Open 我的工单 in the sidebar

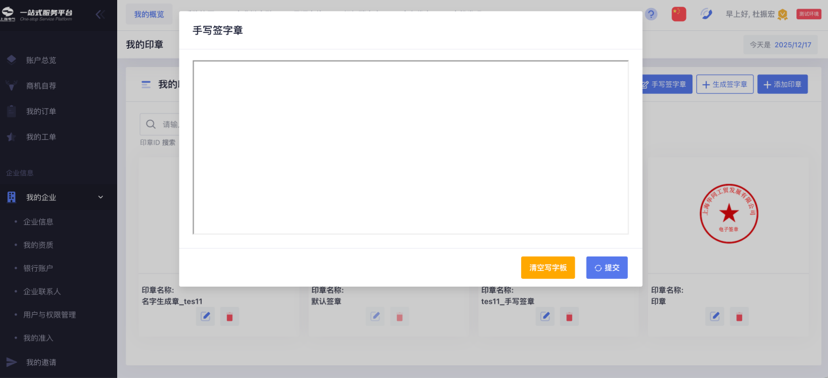41,137
